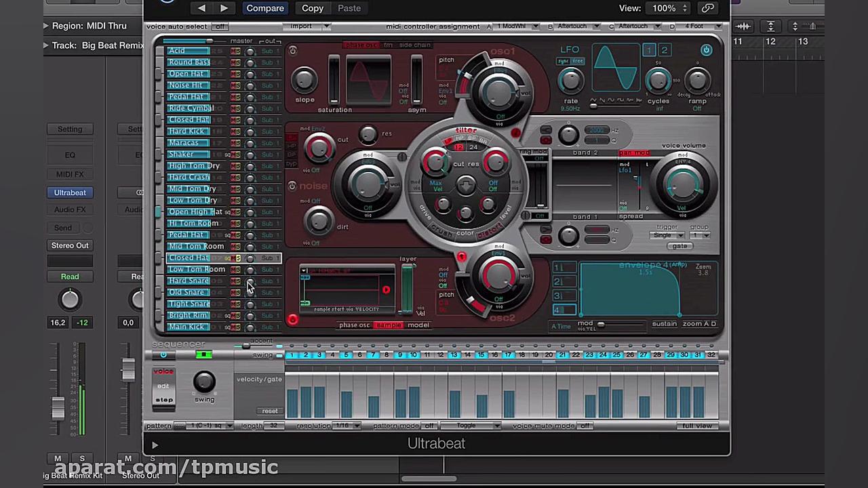The image size is (868, 488).
Task: Open midi controller A ModWhl dropdown
Action: (515, 26)
